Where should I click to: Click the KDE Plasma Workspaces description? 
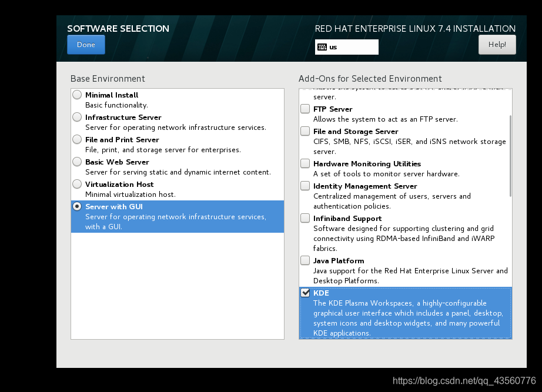[x=408, y=318]
